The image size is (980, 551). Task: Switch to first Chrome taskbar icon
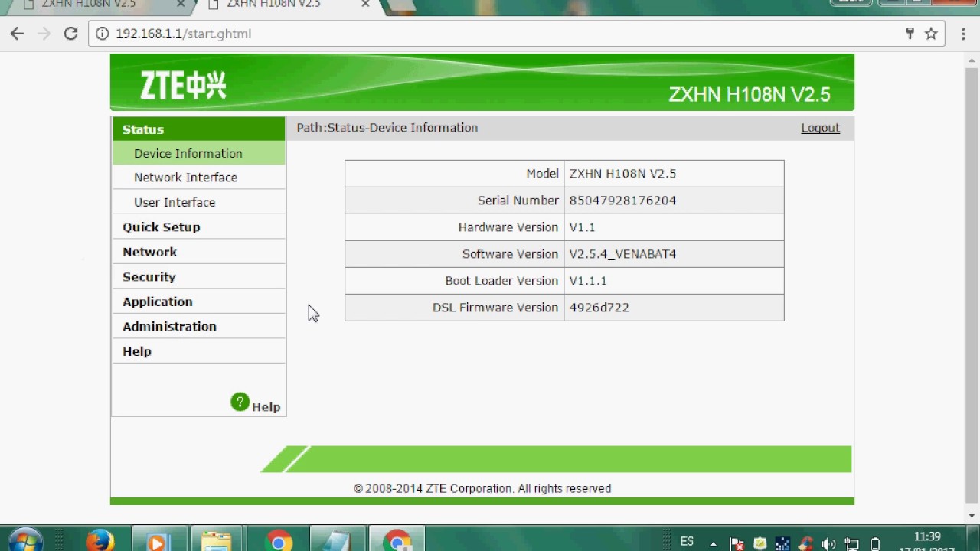click(x=278, y=540)
